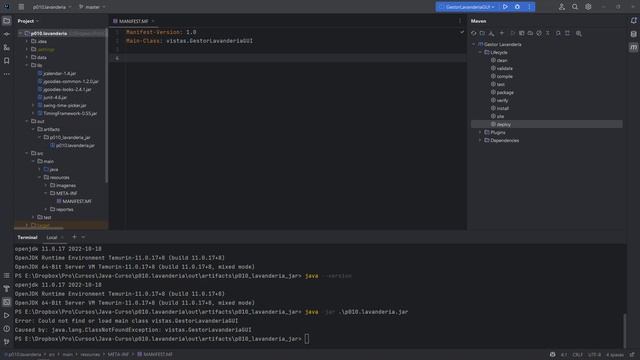Show more tool windows via ellipsis

coord(7,74)
